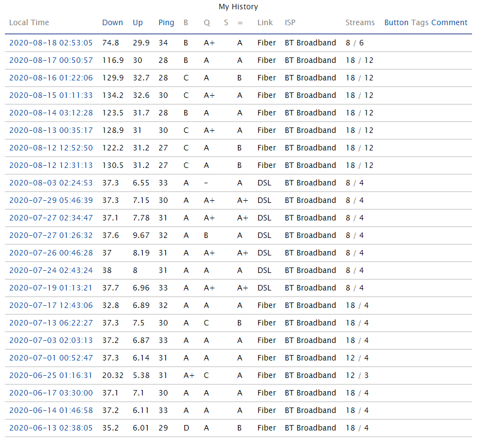Open the 2020-07-13 06:22:27 test entry
The image size is (483, 448).
(x=51, y=323)
